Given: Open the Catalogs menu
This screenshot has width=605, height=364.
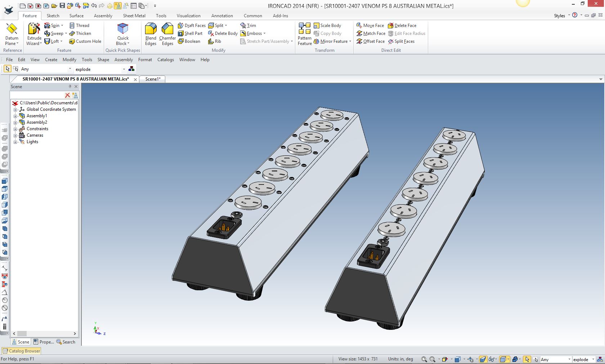Looking at the screenshot, I should pos(165,60).
